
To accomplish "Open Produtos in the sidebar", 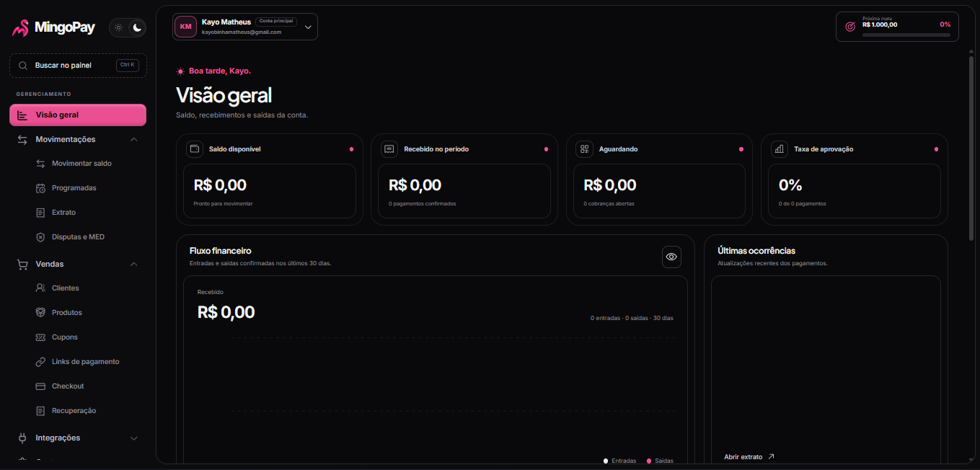I will (66, 313).
